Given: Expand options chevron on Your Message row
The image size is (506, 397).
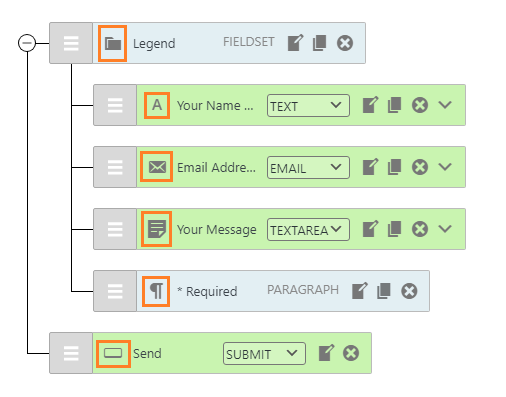Looking at the screenshot, I should (445, 229).
